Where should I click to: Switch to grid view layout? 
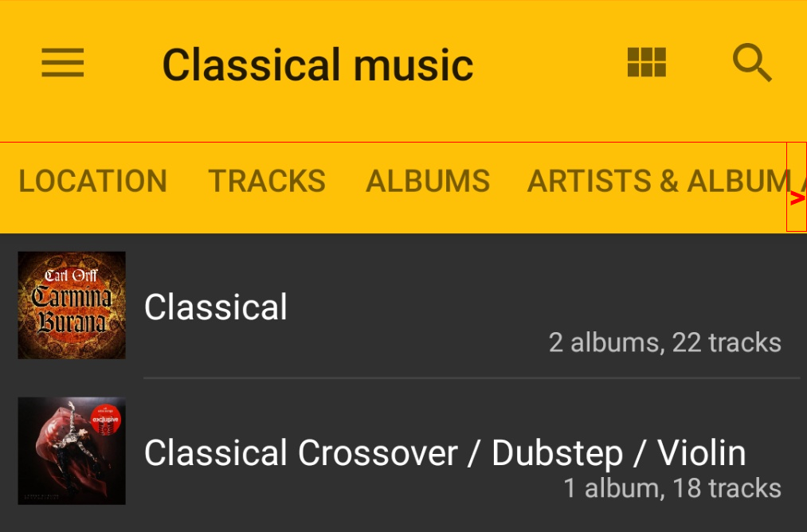646,62
